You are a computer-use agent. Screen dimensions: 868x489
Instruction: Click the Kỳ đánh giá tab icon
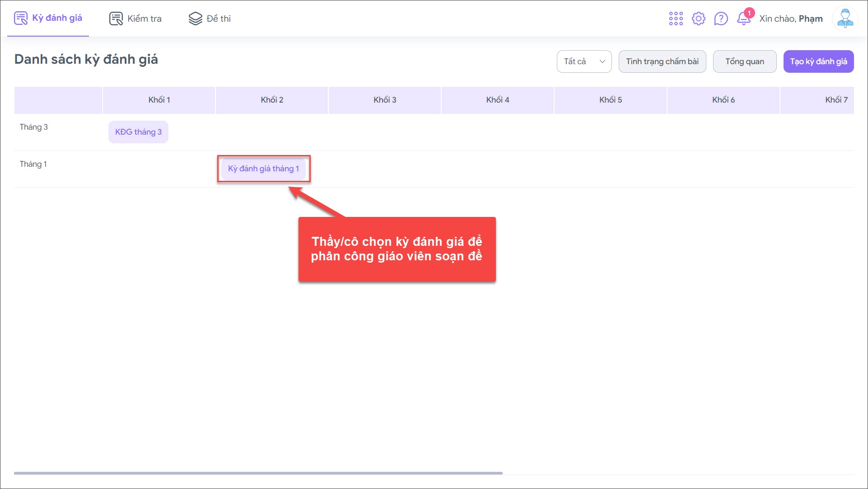click(21, 19)
